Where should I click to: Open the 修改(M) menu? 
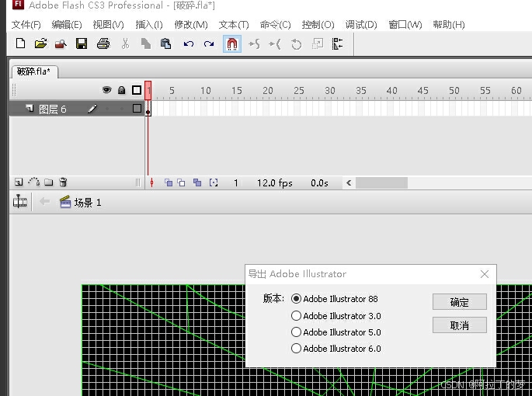(x=191, y=25)
